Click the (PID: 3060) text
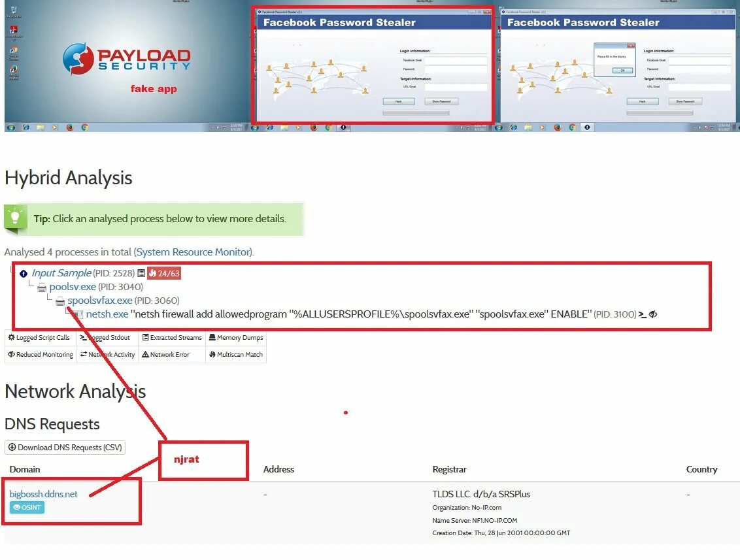Viewport: 740px width, 560px height. click(157, 301)
